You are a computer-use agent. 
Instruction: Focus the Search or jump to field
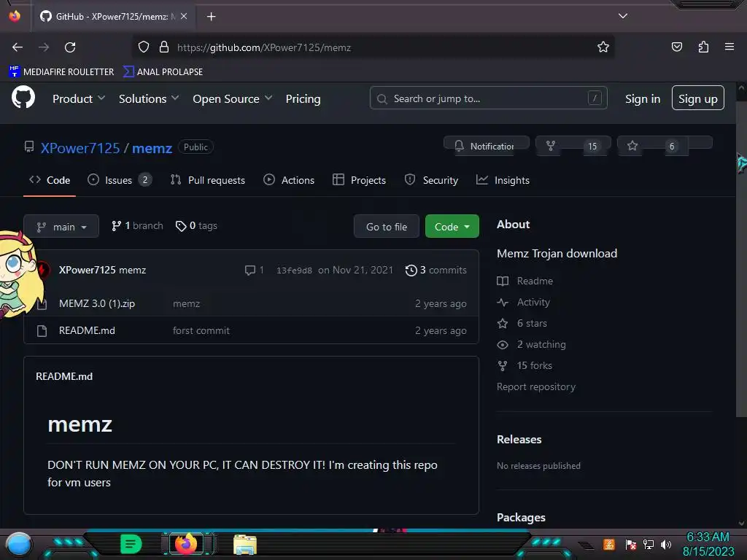coord(488,98)
